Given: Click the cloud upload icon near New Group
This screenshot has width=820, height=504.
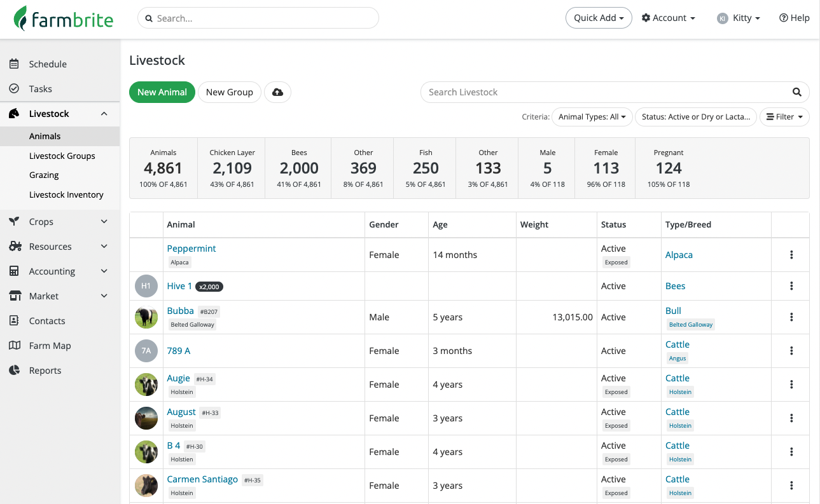Looking at the screenshot, I should point(277,92).
